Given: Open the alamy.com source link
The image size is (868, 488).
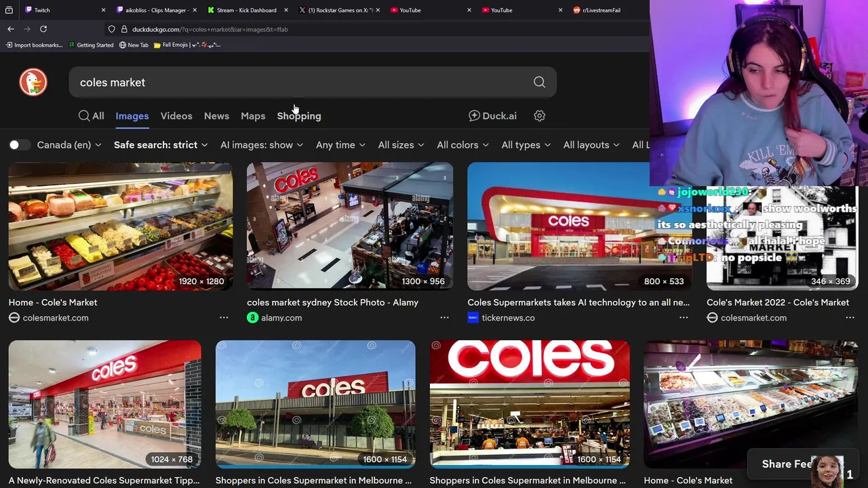Looking at the screenshot, I should [281, 318].
